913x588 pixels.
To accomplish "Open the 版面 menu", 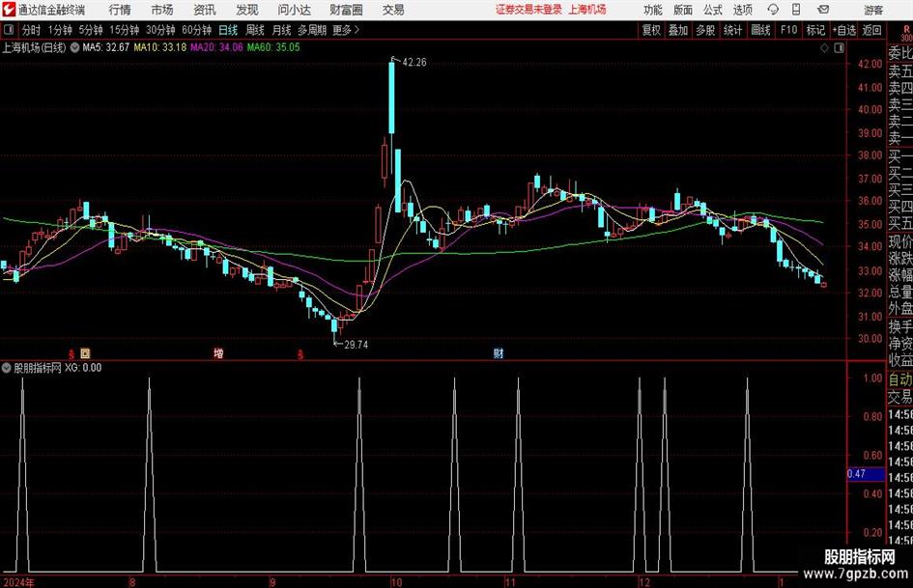I will [683, 10].
